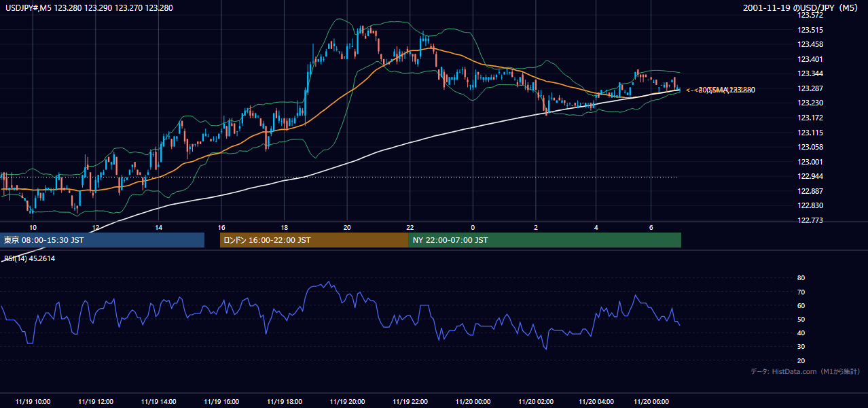
Task: Click the 11/20 06:00 time label
Action: pyautogui.click(x=651, y=401)
